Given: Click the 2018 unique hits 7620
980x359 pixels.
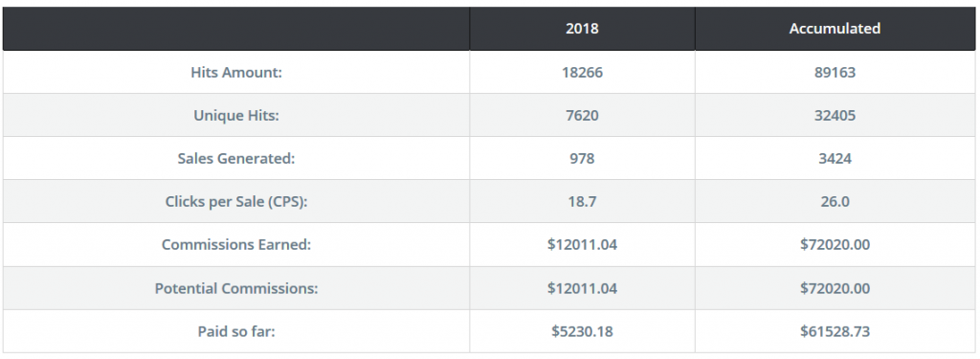Looking at the screenshot, I should coord(582,116).
